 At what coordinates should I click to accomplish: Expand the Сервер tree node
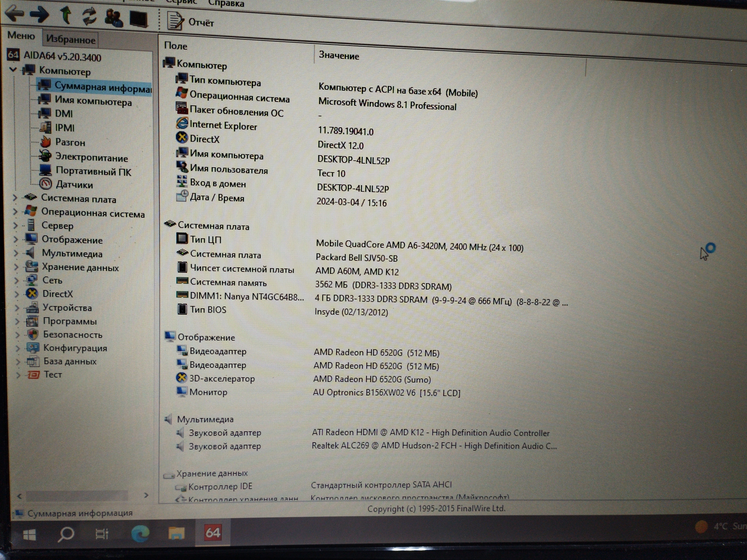(16, 226)
